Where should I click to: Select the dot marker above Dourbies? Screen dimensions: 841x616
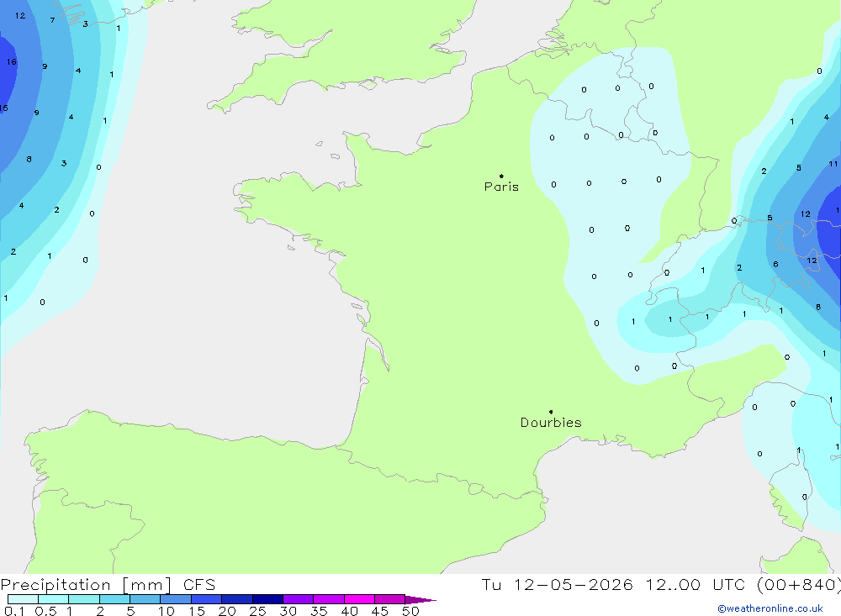[551, 412]
